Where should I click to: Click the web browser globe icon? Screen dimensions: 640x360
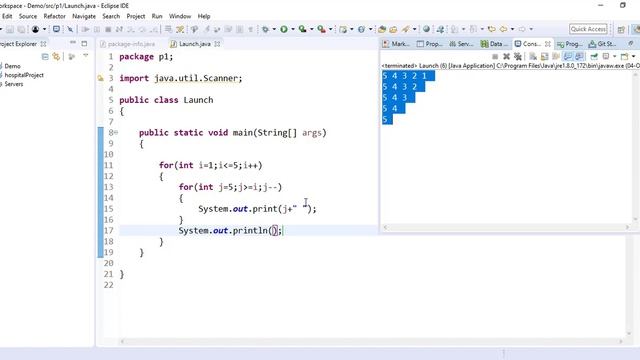tap(426, 29)
